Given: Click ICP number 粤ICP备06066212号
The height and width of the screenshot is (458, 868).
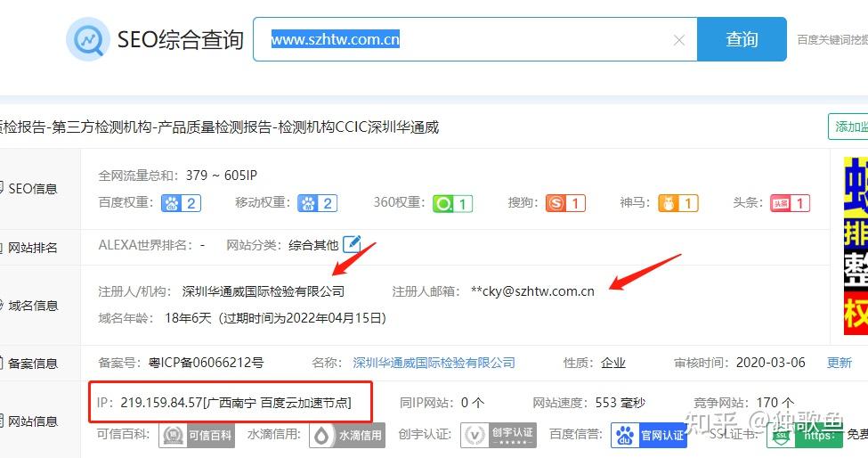Looking at the screenshot, I should tap(206, 363).
